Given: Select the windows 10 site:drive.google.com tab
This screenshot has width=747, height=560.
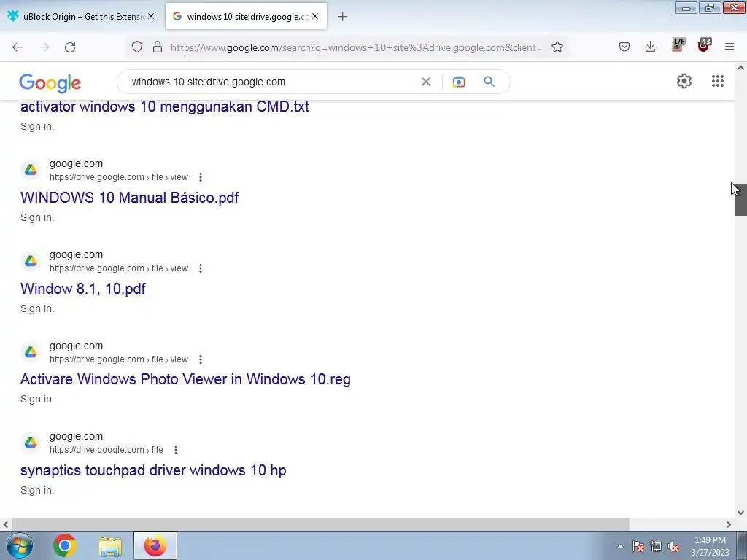Looking at the screenshot, I should (x=247, y=16).
